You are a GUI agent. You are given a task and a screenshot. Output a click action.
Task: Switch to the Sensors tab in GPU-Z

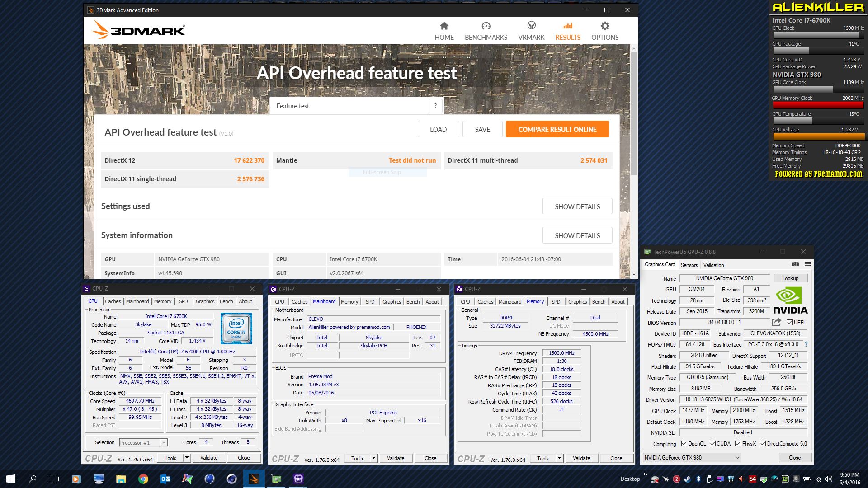click(x=689, y=265)
